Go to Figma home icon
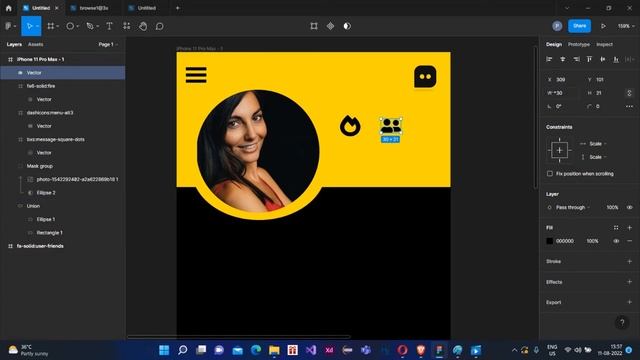Screen dimensions: 640x360 9,8
